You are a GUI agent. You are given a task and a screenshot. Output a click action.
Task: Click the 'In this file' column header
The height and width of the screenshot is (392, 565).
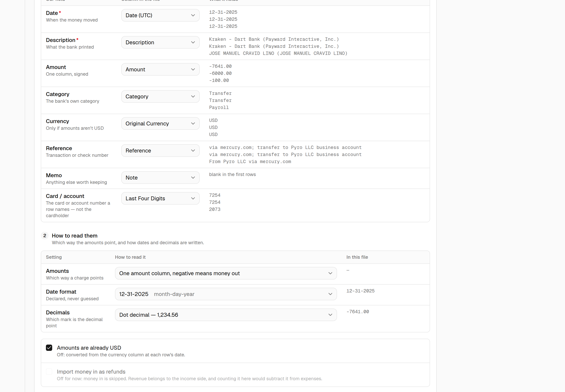(357, 257)
